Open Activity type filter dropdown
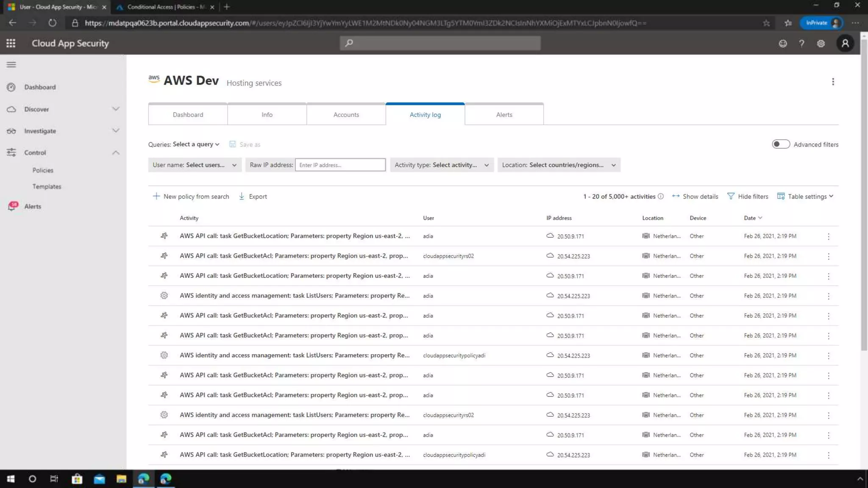 tap(442, 165)
